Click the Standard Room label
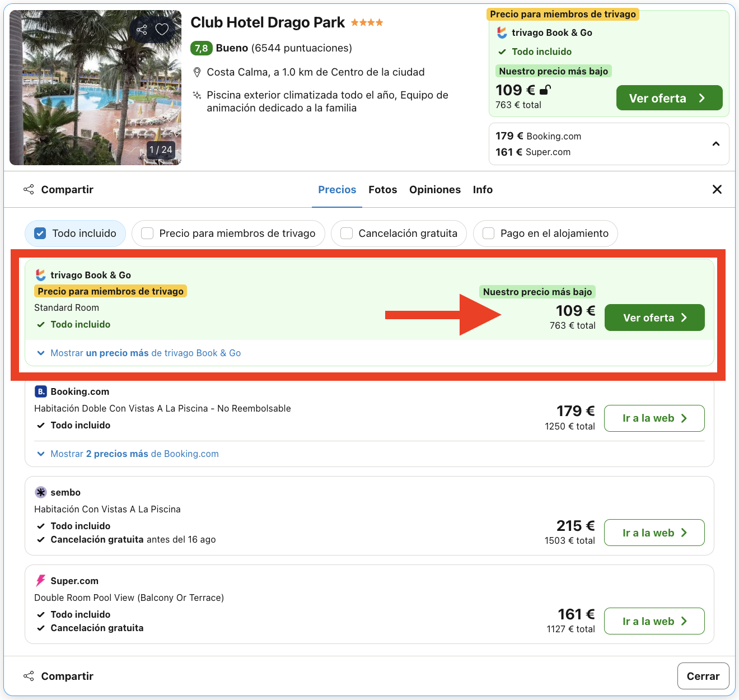This screenshot has width=739, height=700. click(67, 307)
